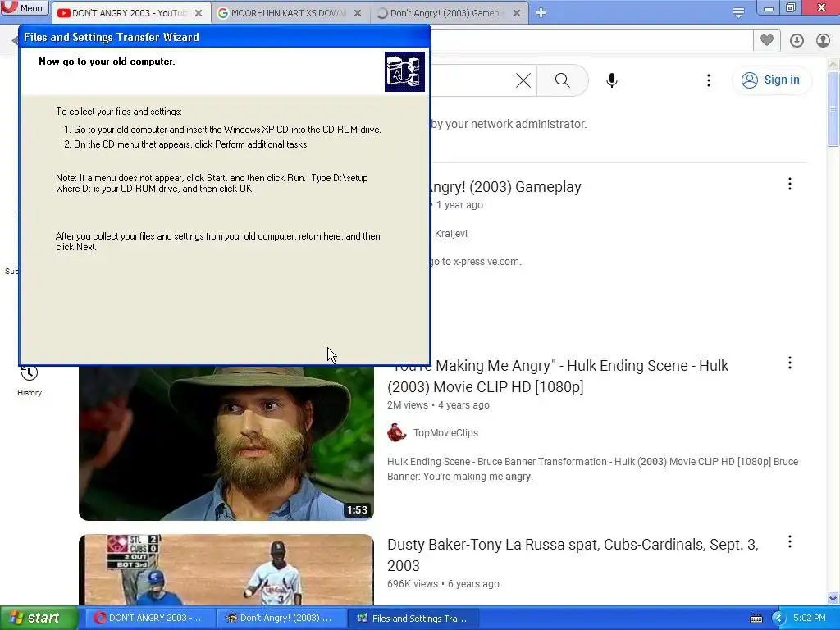The width and height of the screenshot is (840, 630).
Task: Start YouTube voice search with microphone
Action: click(x=612, y=80)
